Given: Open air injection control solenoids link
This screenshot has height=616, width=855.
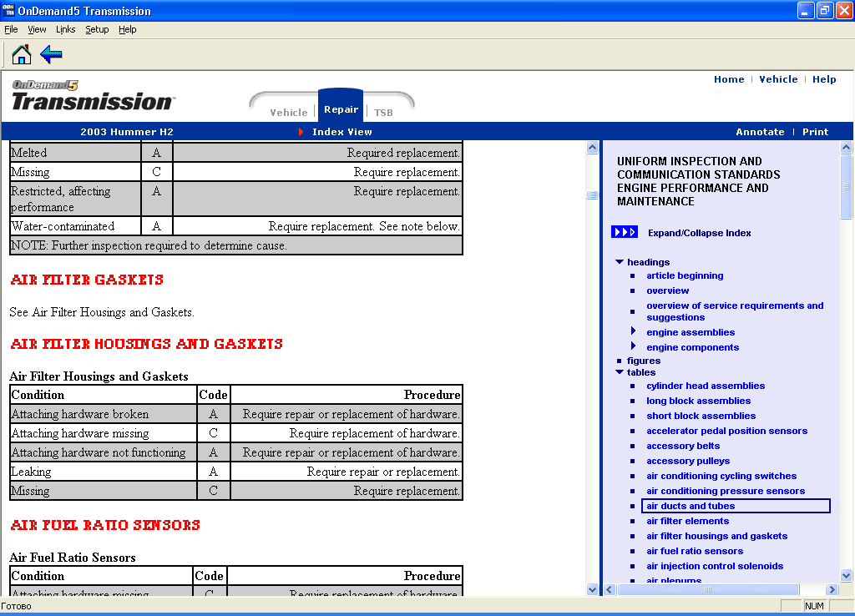Looking at the screenshot, I should pos(715,567).
